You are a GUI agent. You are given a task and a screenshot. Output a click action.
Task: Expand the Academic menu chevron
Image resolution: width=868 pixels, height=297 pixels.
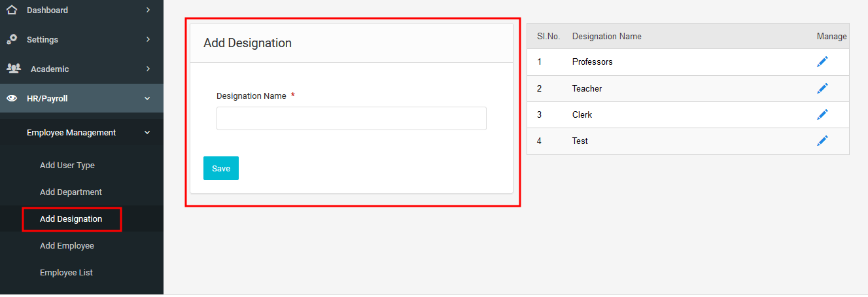click(148, 69)
